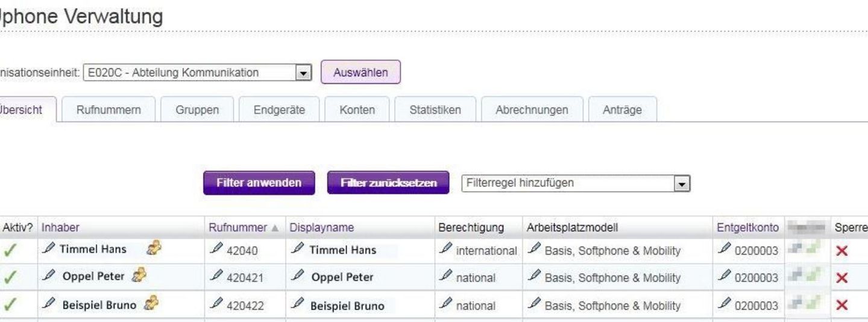
Task: Edit the international Berechtigung pencil icon
Action: pyautogui.click(x=446, y=248)
